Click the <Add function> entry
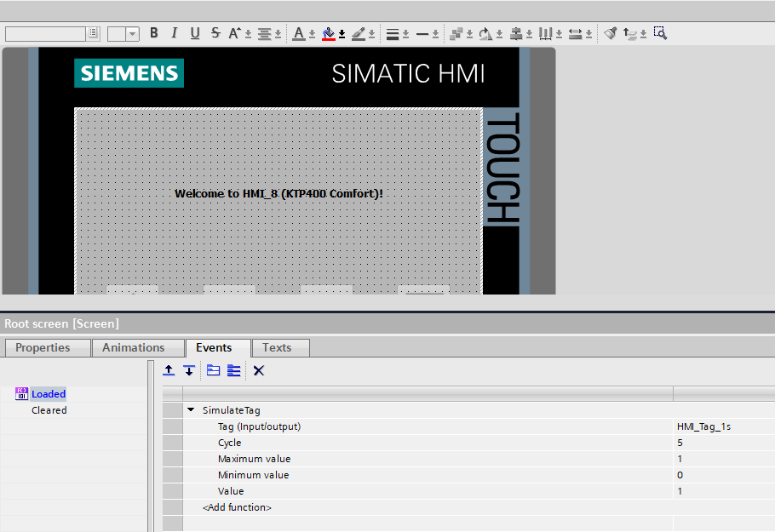 (x=237, y=507)
